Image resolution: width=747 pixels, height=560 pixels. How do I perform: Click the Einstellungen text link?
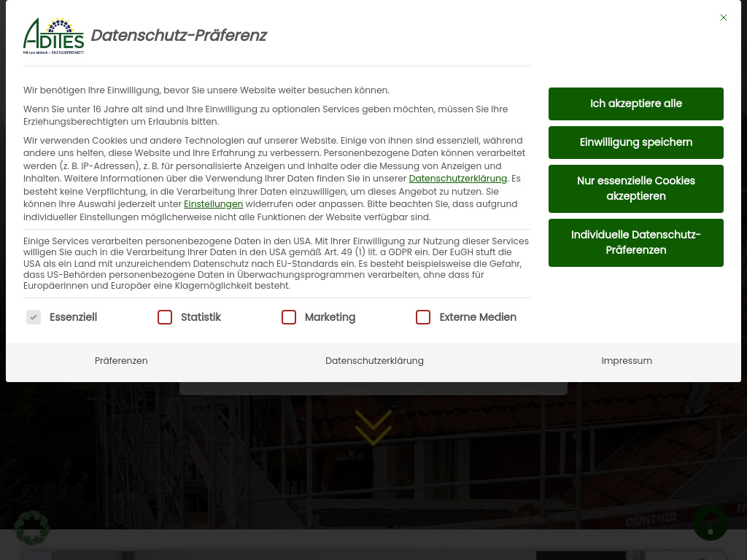click(213, 204)
